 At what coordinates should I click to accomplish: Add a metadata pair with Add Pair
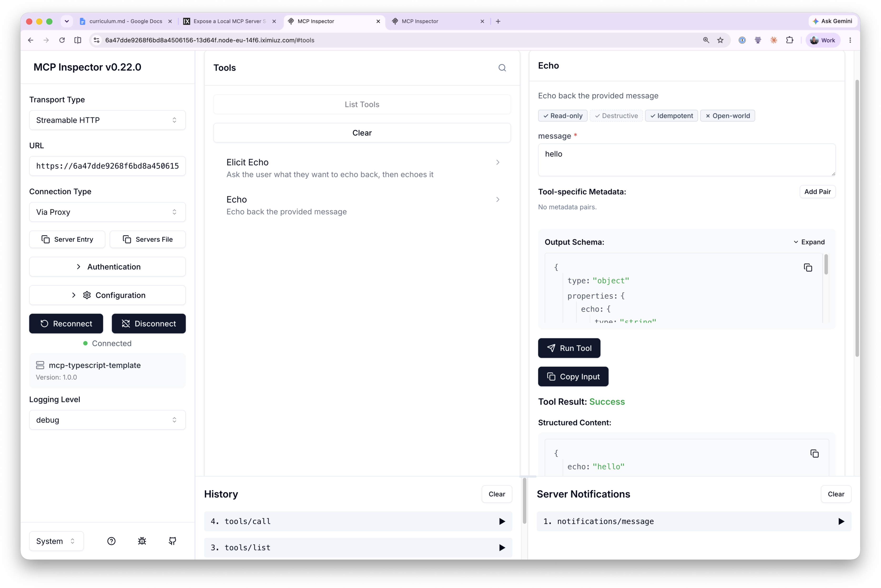pyautogui.click(x=817, y=192)
